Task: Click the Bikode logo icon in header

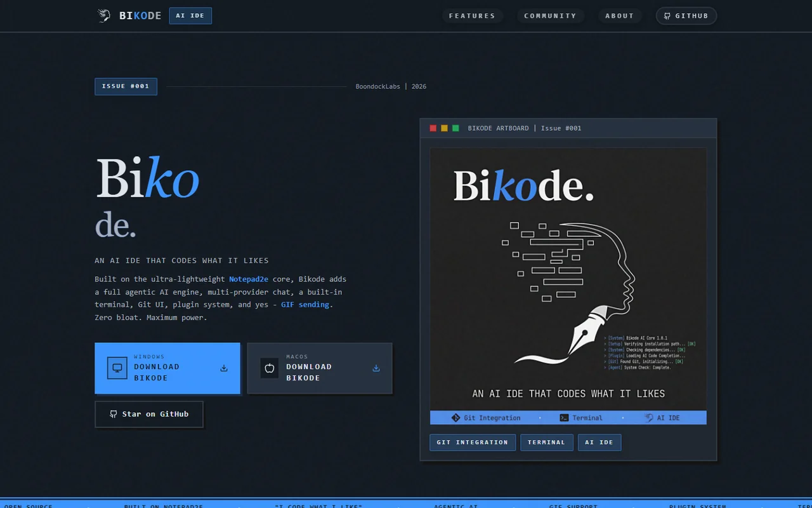Action: coord(104,16)
